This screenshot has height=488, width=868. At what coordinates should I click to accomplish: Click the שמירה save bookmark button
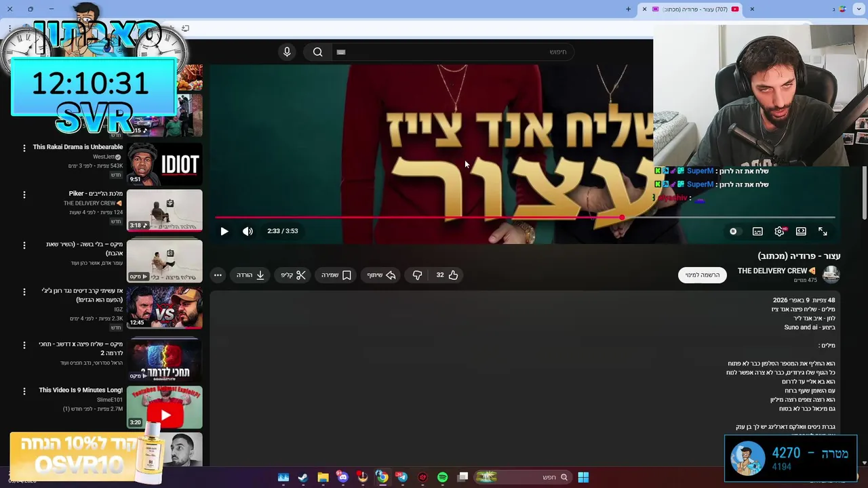(x=336, y=274)
